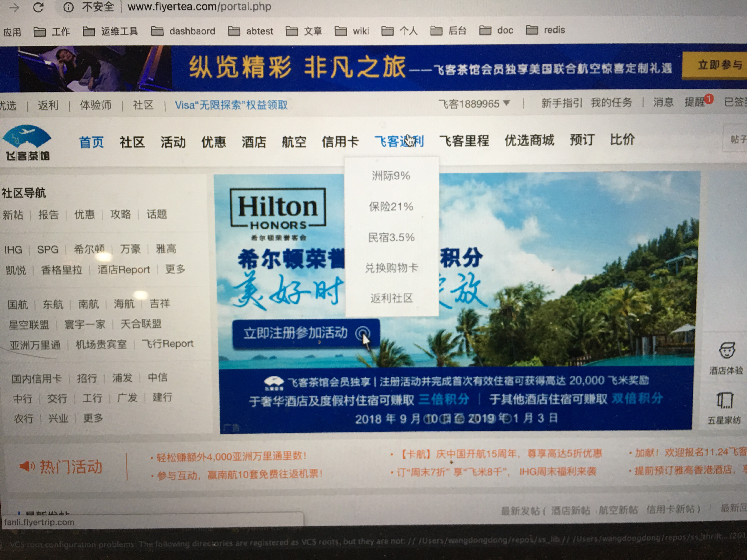Open the abtest bookmark folder
This screenshot has height=560, width=747.
[251, 31]
